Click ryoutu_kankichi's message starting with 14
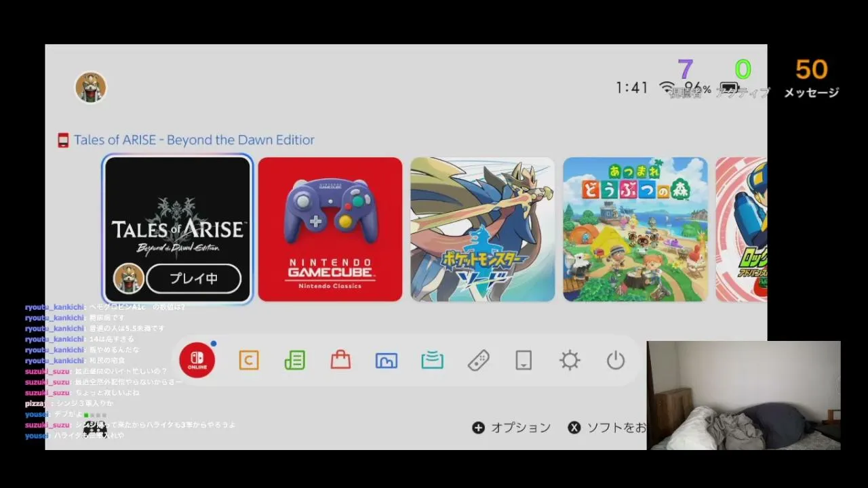This screenshot has width=868, height=488. (x=79, y=339)
